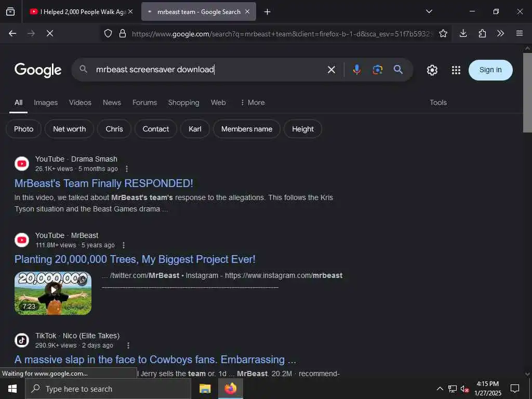Play the 20,000,000 trees video thumbnail
The image size is (532, 399).
tap(53, 293)
